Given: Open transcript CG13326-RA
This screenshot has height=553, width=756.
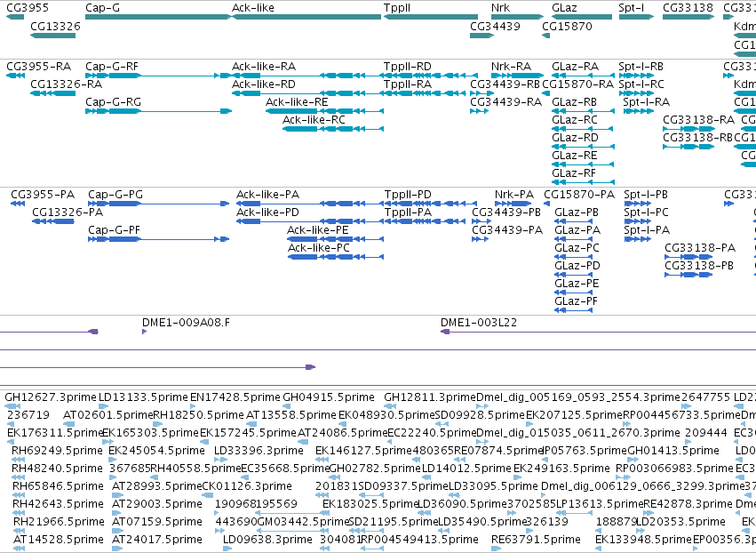Looking at the screenshot, I should point(52,93).
